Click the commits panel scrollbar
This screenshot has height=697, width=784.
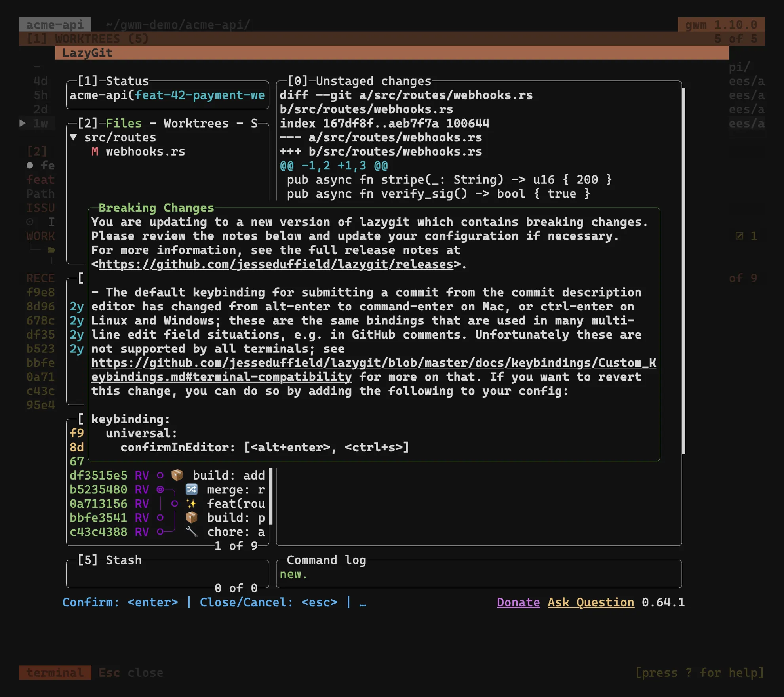(271, 496)
